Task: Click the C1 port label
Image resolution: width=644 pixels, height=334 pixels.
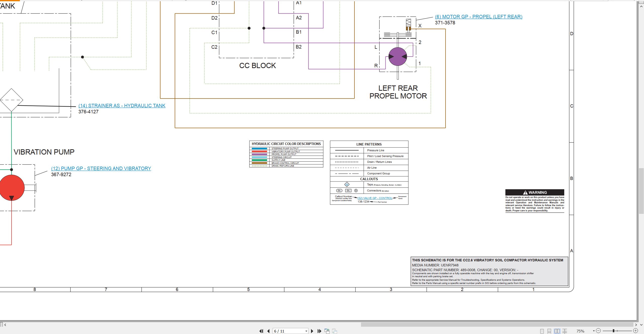Action: point(214,32)
